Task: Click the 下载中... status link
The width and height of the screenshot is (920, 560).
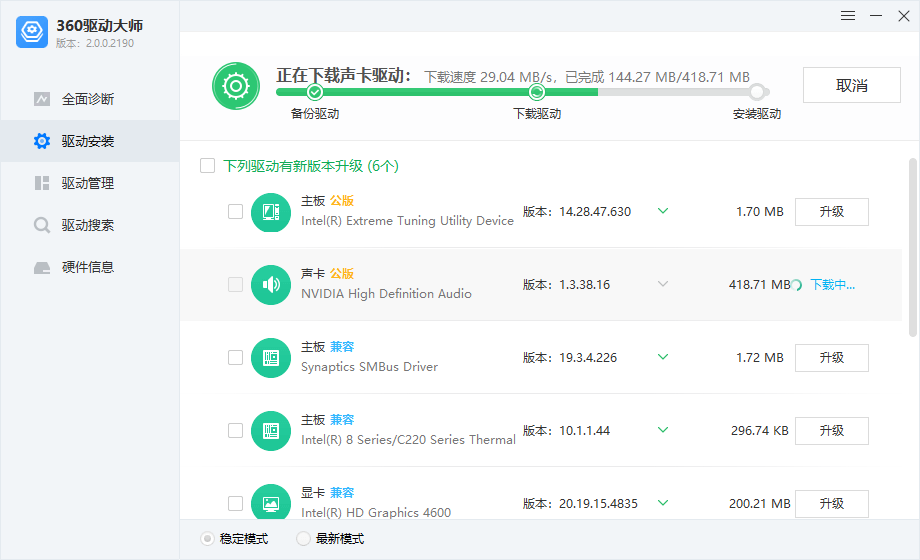Action: pyautogui.click(x=833, y=285)
